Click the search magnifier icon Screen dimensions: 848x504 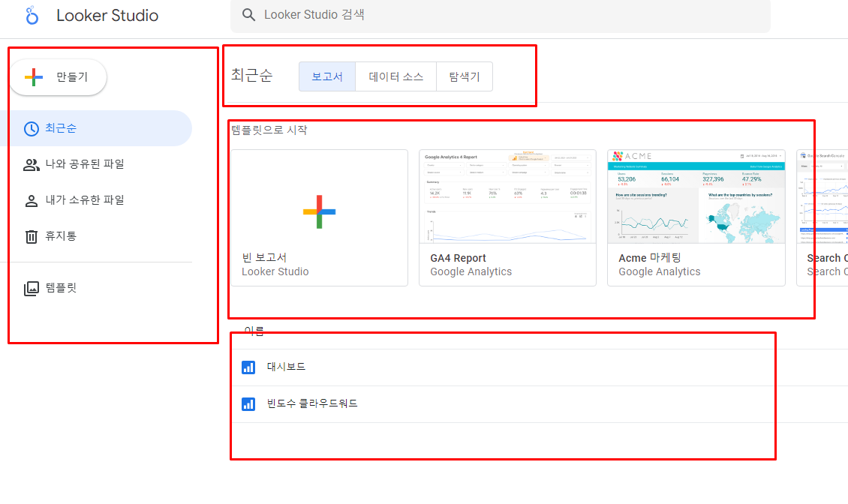coord(249,14)
